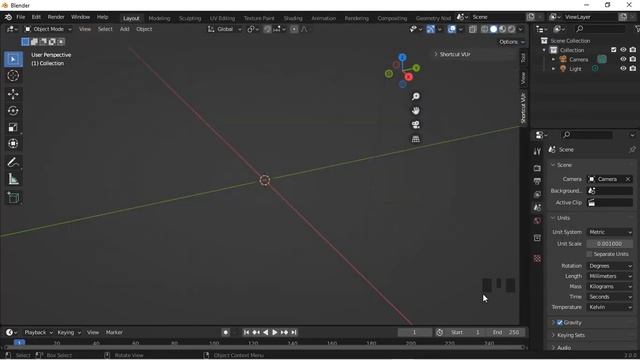Switch to the UV Editing workspace tab
This screenshot has width=640, height=360.
click(222, 18)
